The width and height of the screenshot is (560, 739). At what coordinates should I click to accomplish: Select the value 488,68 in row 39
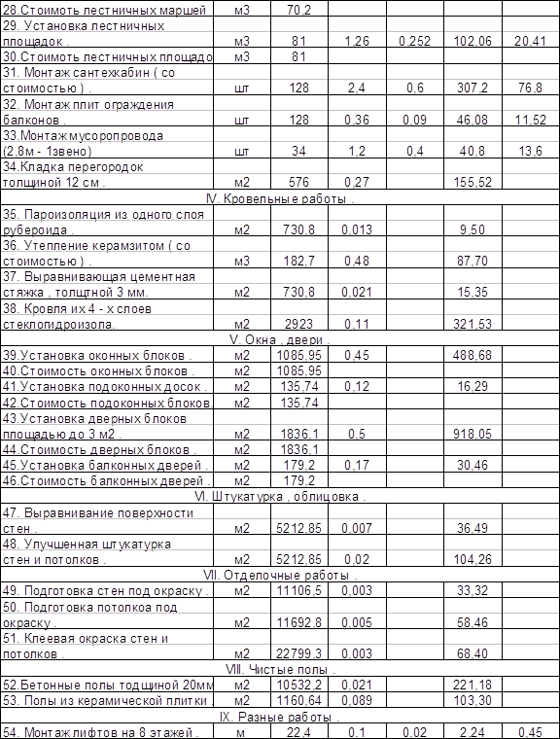[472, 355]
